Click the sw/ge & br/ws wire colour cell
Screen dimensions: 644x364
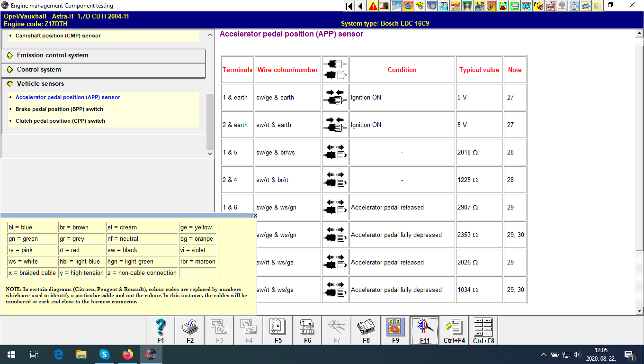pos(287,152)
